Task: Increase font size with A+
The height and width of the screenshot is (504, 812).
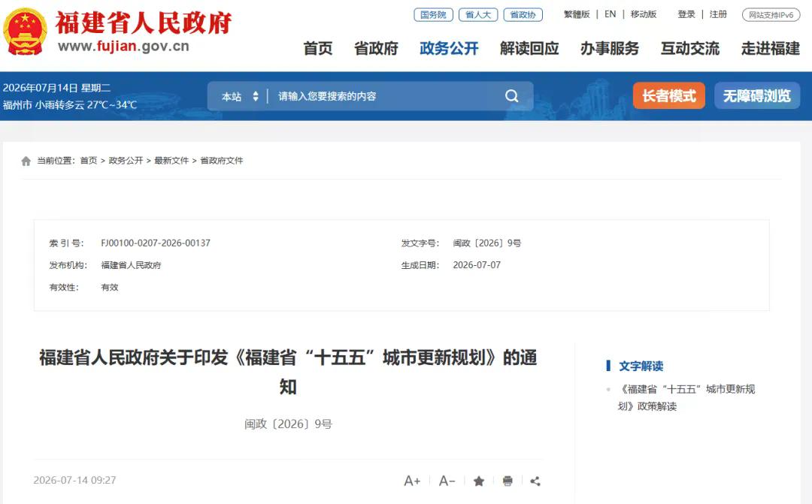Action: click(x=412, y=481)
